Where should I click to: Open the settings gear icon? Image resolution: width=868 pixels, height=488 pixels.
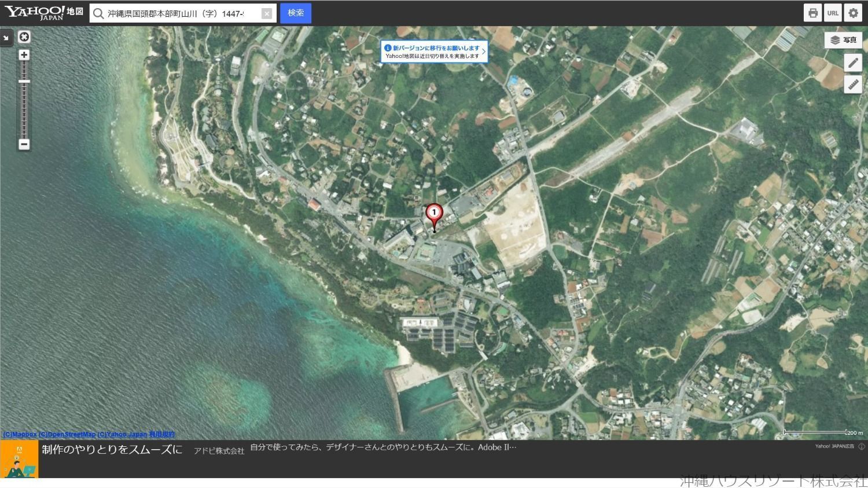pos(853,13)
